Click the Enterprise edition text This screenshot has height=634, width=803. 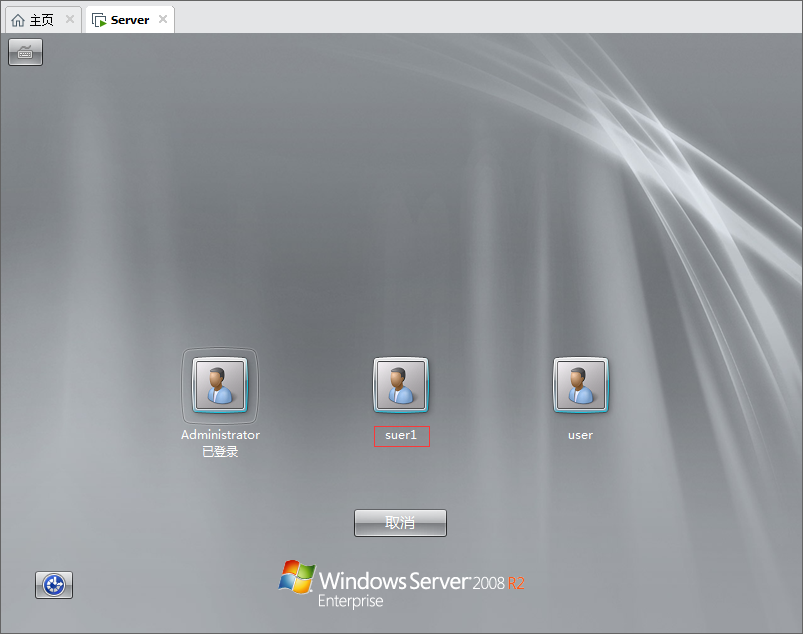tap(350, 601)
